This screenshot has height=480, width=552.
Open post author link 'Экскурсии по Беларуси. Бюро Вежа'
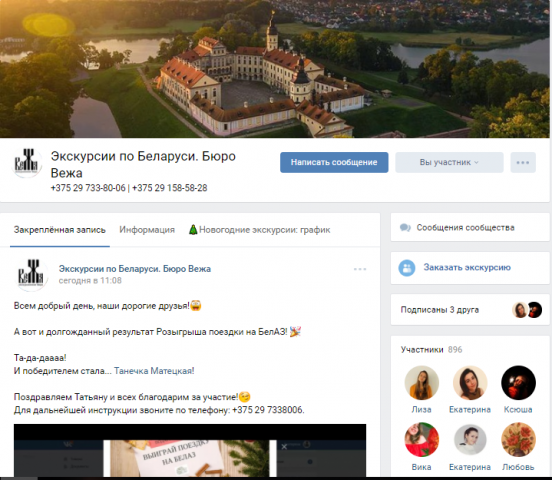point(134,269)
